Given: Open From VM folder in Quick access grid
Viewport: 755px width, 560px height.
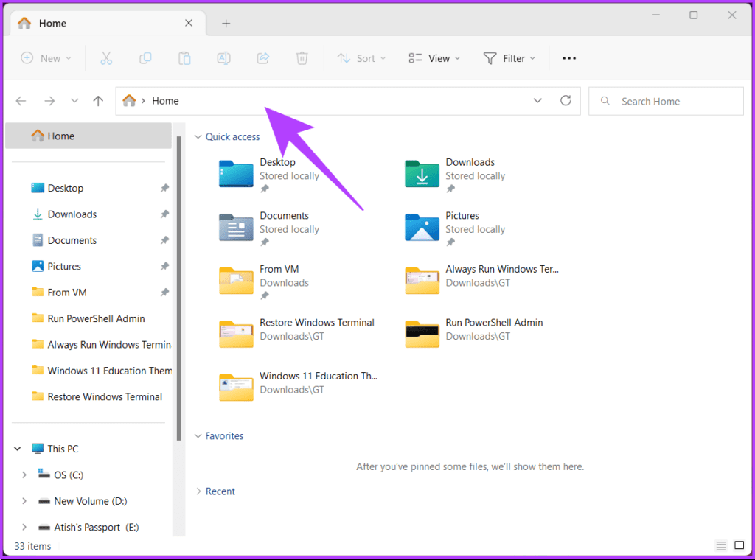Looking at the screenshot, I should (x=265, y=282).
